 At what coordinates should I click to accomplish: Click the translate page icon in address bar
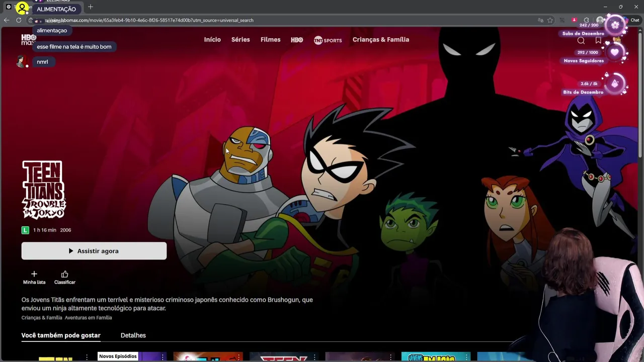(540, 20)
